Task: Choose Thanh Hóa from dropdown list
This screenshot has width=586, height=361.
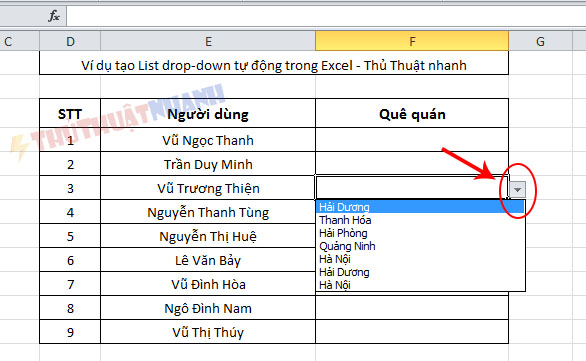Action: pyautogui.click(x=420, y=220)
